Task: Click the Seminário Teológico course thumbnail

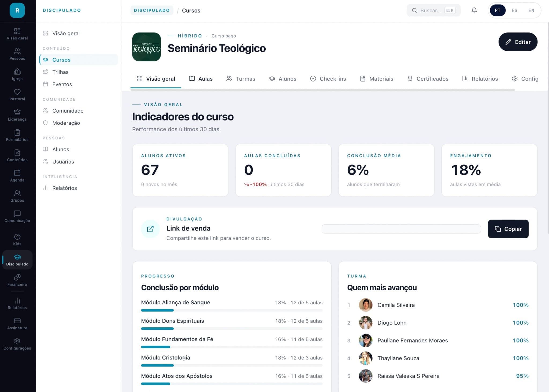Action: 146,47
